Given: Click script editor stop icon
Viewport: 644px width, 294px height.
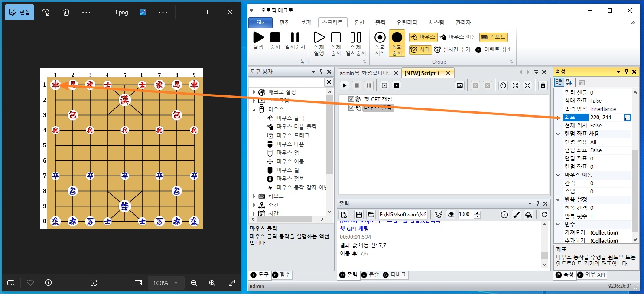Looking at the screenshot, I should [356, 85].
